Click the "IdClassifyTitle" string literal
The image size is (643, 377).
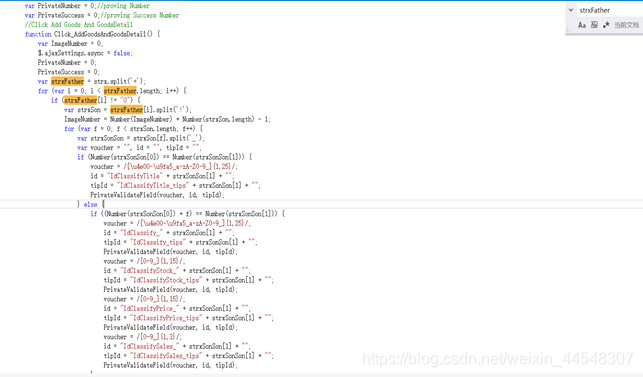135,176
